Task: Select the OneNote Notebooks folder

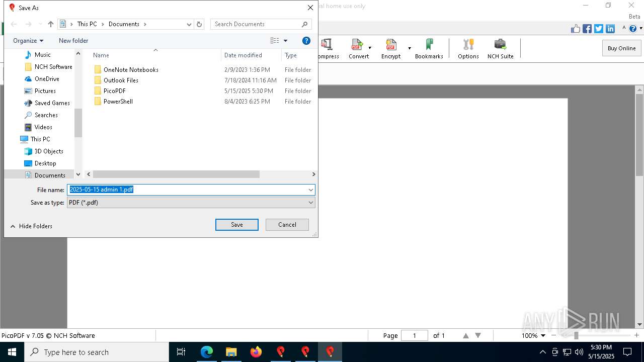Action: tap(131, 70)
